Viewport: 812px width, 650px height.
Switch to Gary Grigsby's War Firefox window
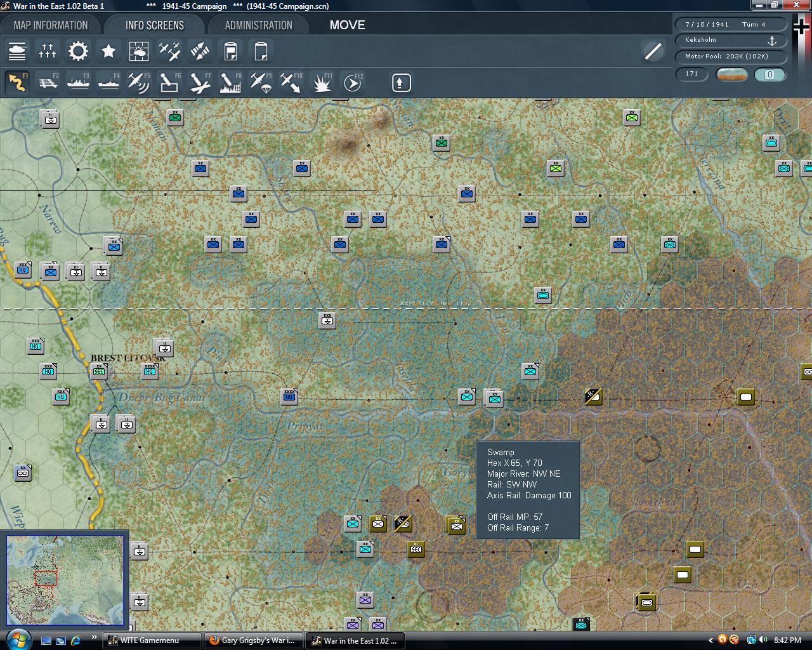[x=254, y=640]
